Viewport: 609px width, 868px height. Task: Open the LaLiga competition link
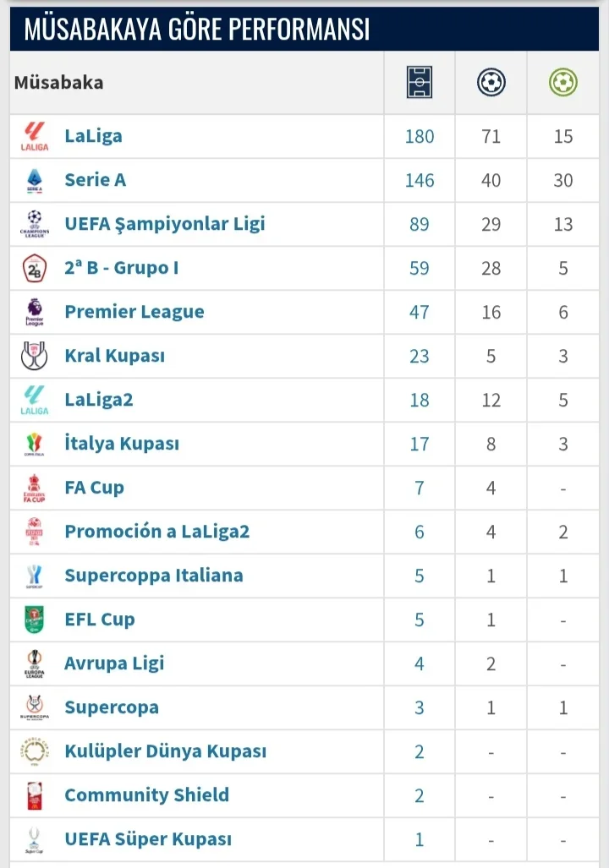(93, 136)
